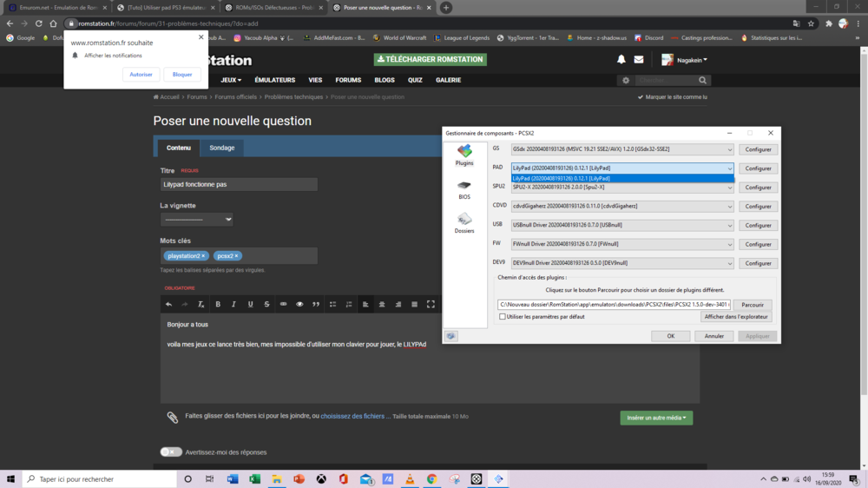The image size is (868, 488).
Task: Expand the FW plugin dropdown
Action: point(730,244)
